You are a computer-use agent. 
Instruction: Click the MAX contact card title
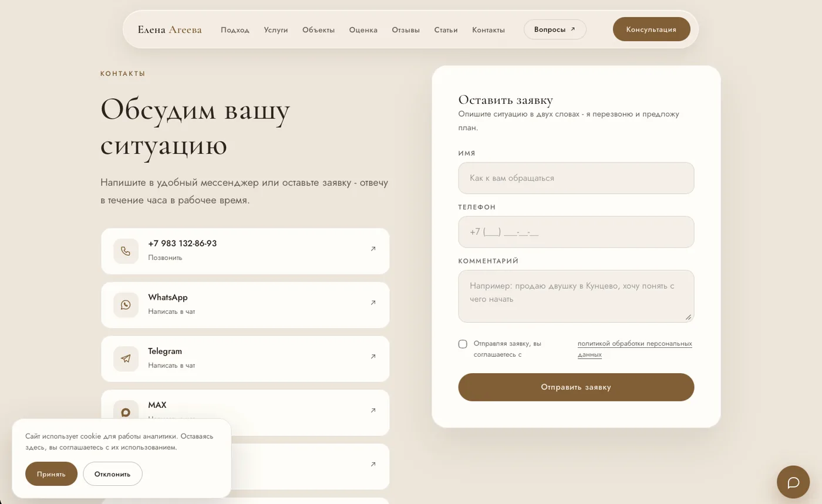click(157, 405)
